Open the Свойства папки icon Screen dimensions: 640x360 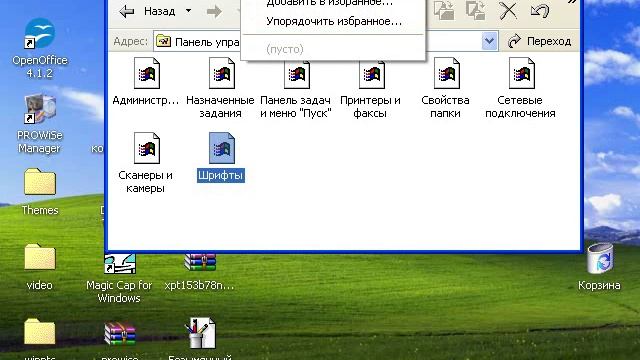click(446, 88)
